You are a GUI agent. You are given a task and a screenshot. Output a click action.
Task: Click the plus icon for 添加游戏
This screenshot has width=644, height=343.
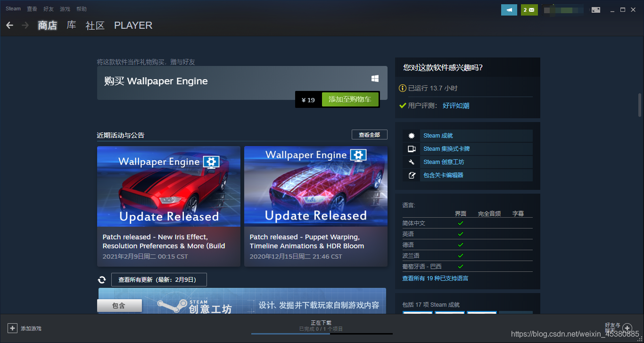[x=12, y=328]
